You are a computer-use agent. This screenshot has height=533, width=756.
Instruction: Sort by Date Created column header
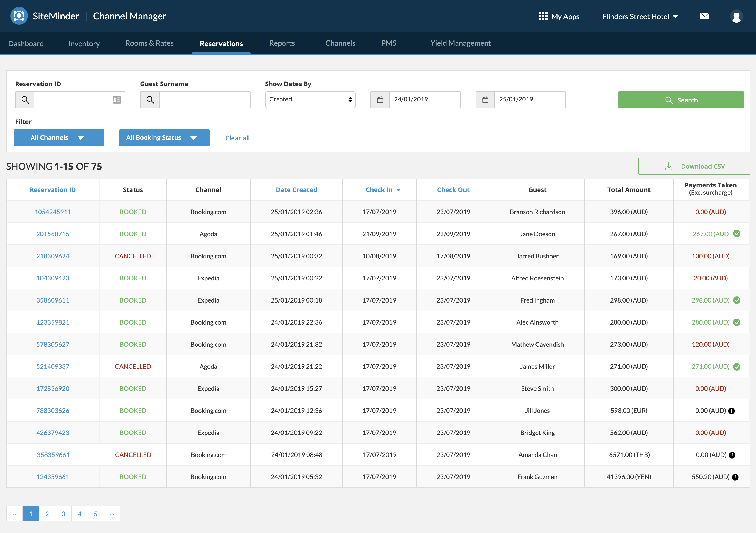[296, 190]
